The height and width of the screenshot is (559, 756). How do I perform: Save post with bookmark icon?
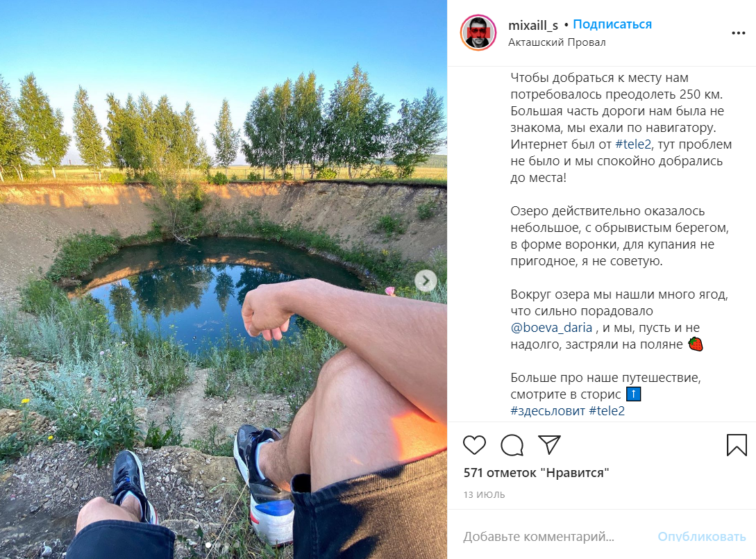coord(737,444)
